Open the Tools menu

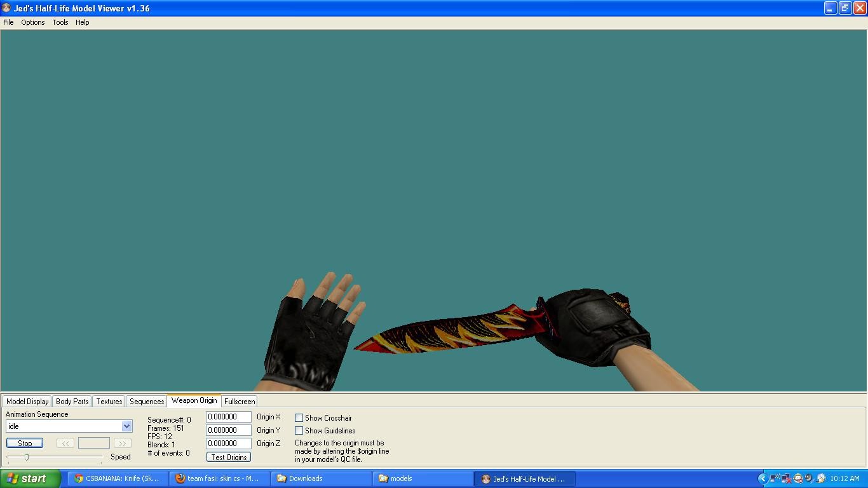[60, 22]
